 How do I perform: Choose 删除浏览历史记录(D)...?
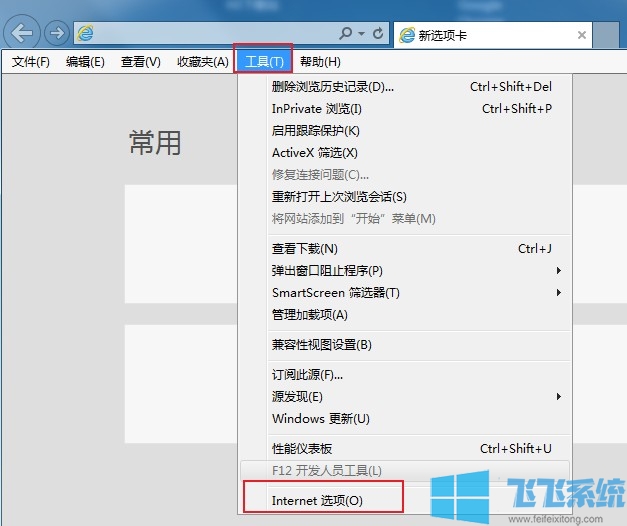point(405,87)
